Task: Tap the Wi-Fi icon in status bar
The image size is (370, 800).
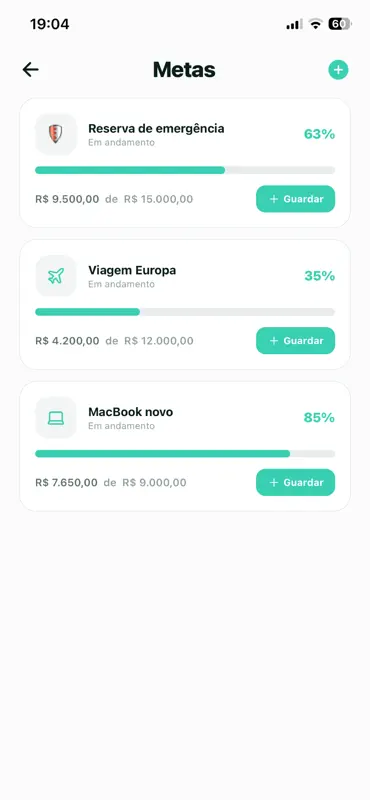Action: (316, 24)
